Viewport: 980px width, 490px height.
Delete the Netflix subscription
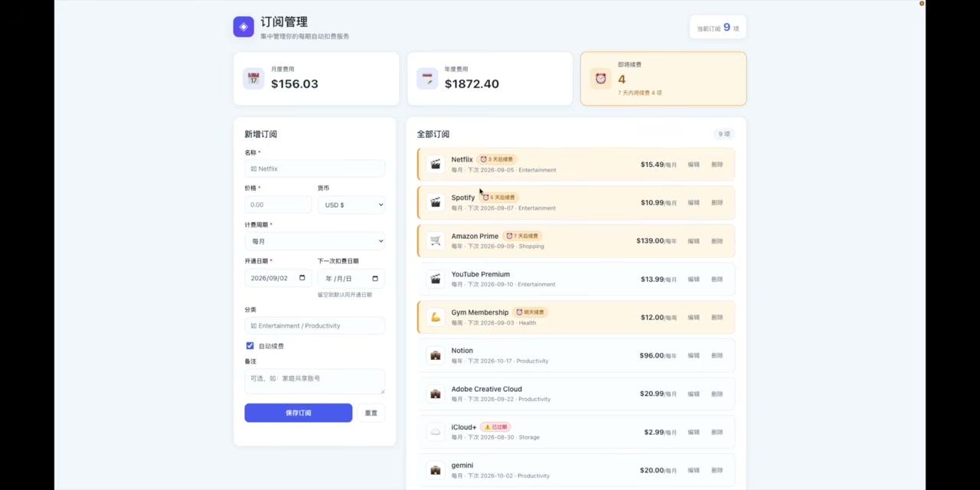[717, 165]
